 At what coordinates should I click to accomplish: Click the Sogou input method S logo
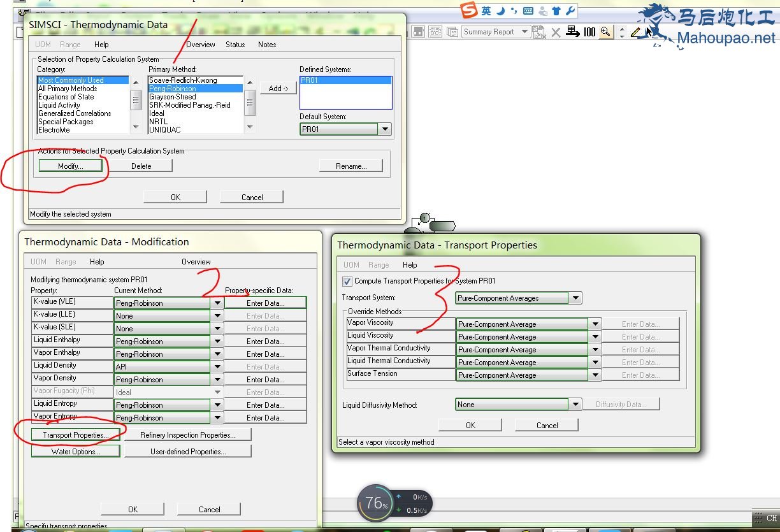pos(470,10)
